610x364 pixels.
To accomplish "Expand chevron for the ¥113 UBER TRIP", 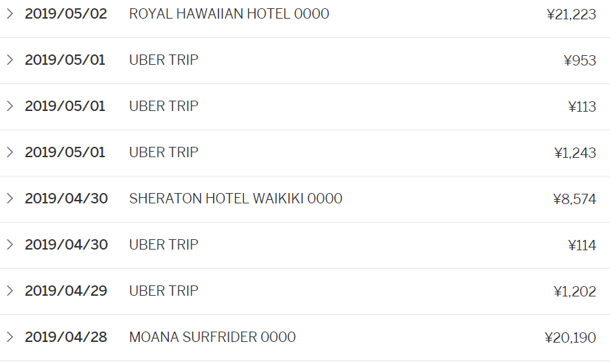I will pyautogui.click(x=10, y=106).
